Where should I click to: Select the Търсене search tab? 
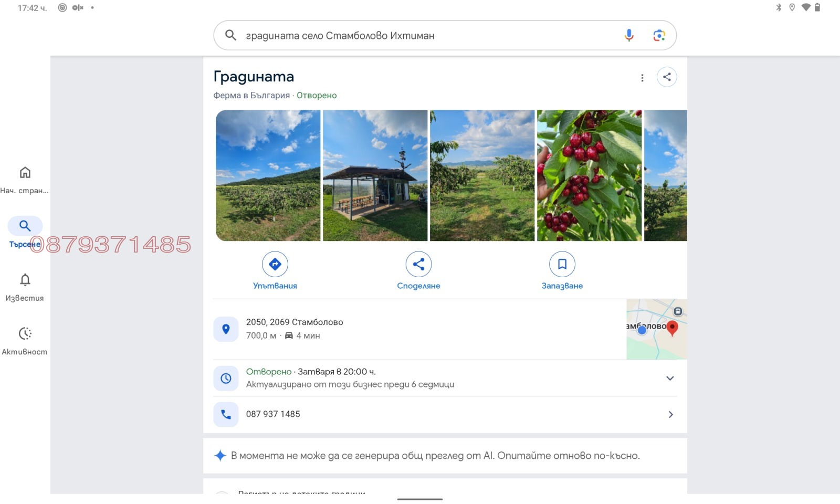(25, 233)
